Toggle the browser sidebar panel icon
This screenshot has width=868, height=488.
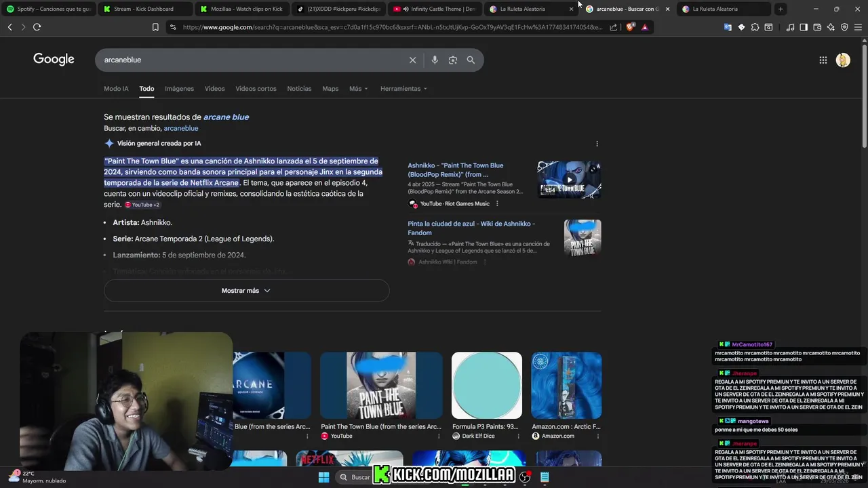[x=804, y=27]
